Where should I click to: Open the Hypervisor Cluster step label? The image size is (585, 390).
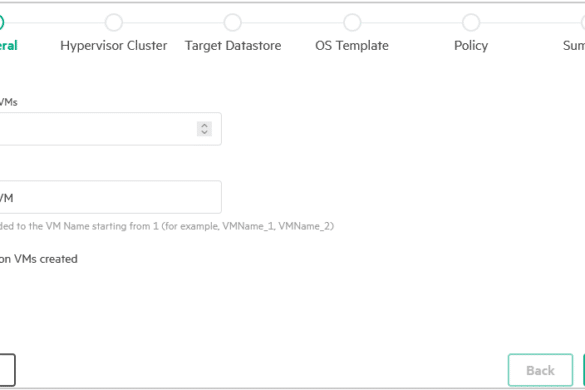(114, 46)
